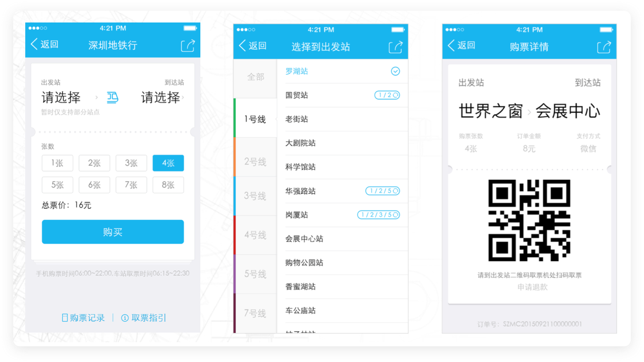The width and height of the screenshot is (644, 362).
Task: Select 岗厦站 in the station list
Action: pos(342,215)
